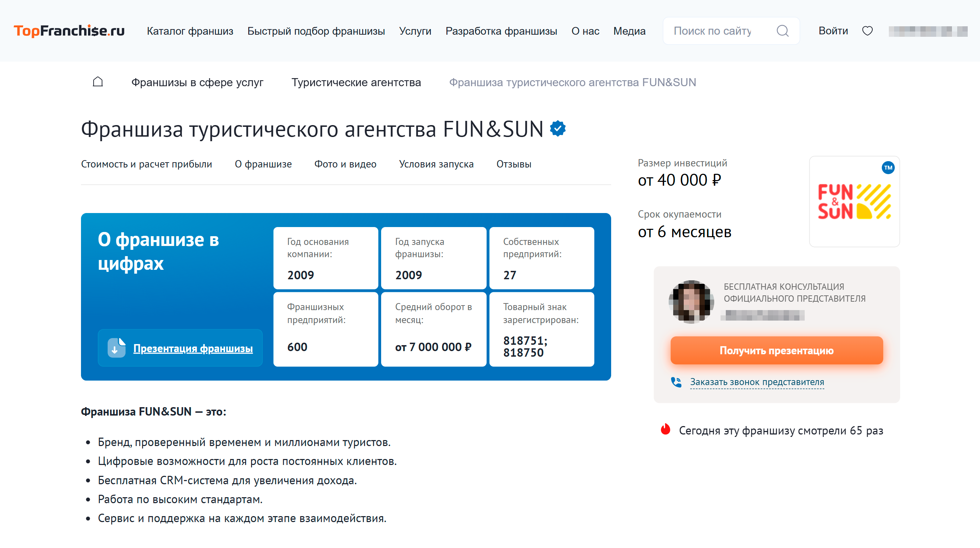
Task: Click the Франшиза FUN&SUN — это: heading
Action: click(x=153, y=411)
